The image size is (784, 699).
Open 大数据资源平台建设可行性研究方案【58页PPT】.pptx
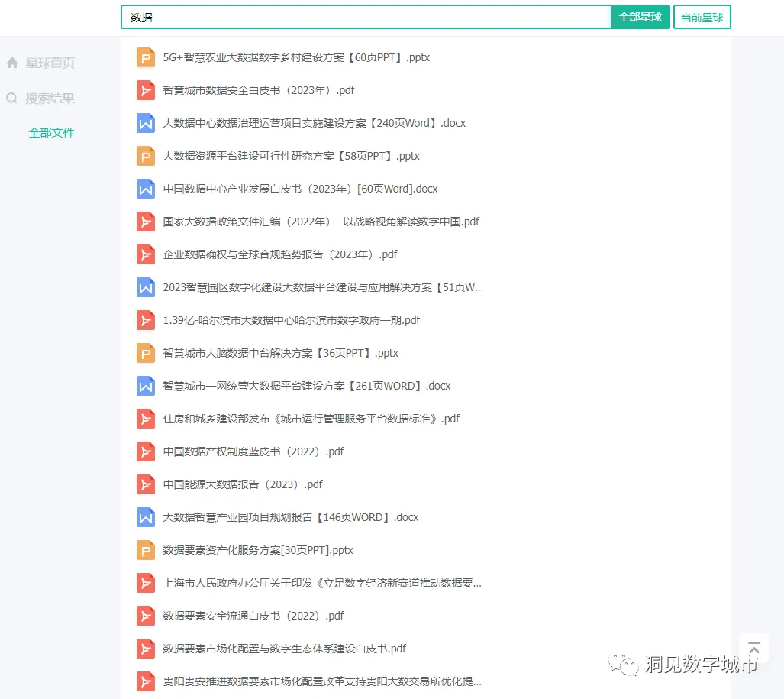click(x=291, y=156)
